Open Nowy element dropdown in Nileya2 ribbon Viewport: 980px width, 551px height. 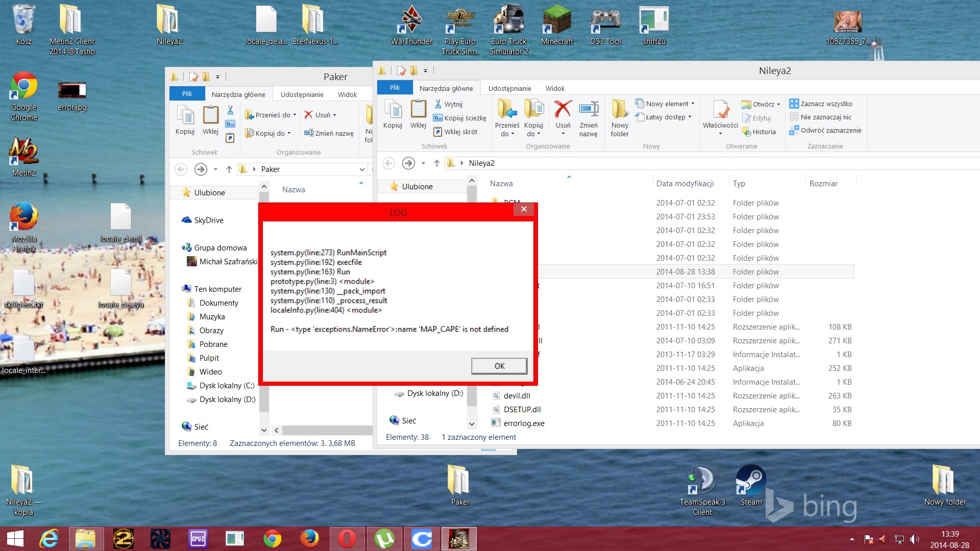[x=665, y=104]
